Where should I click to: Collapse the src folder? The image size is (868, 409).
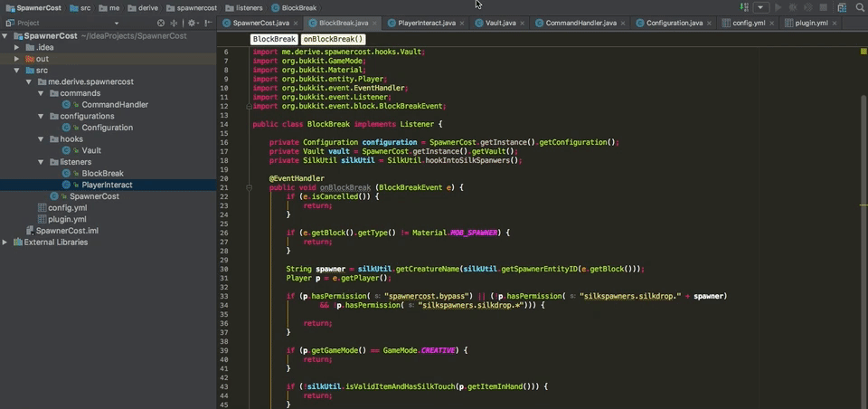pos(17,71)
